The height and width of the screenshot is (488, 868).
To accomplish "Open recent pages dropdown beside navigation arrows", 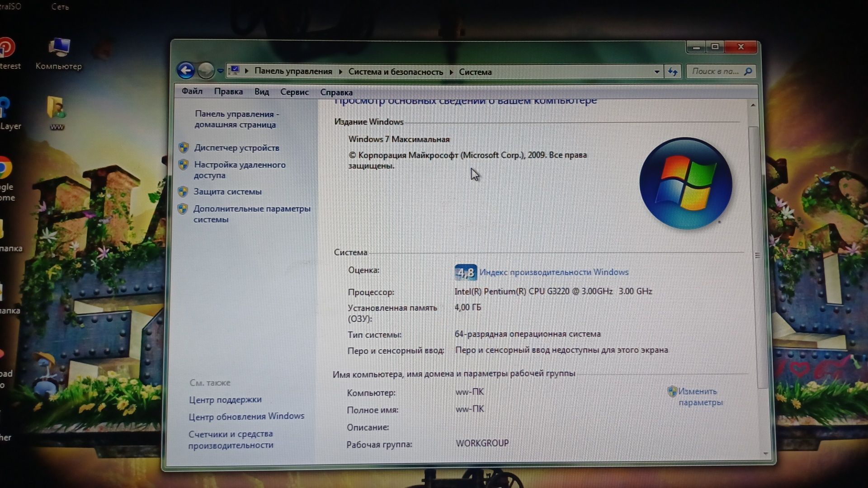I will point(220,71).
